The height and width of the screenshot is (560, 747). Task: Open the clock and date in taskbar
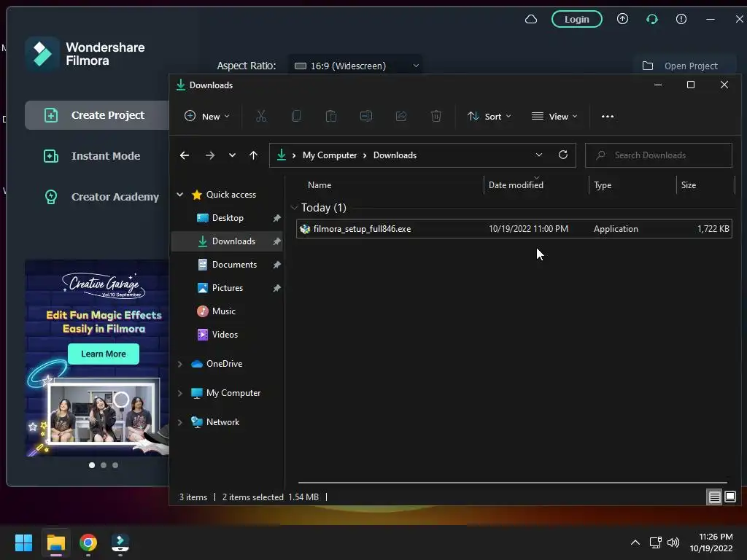click(711, 542)
